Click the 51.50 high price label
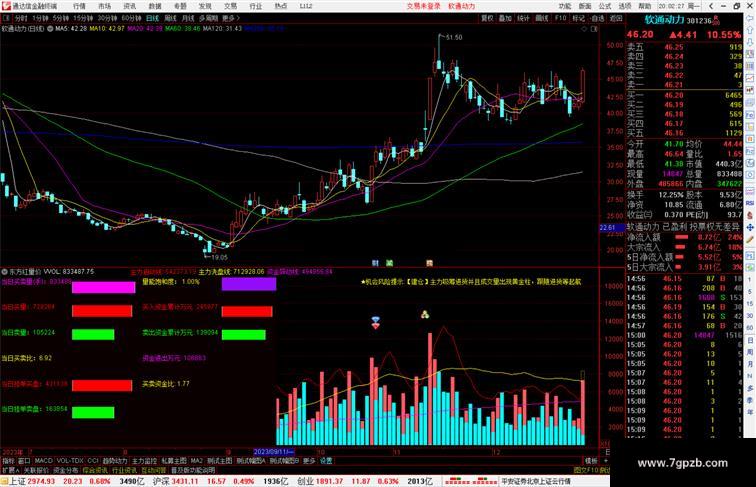 tap(454, 37)
